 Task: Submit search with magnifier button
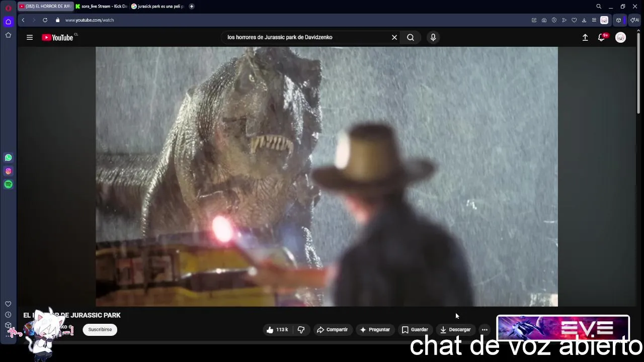pos(411,37)
